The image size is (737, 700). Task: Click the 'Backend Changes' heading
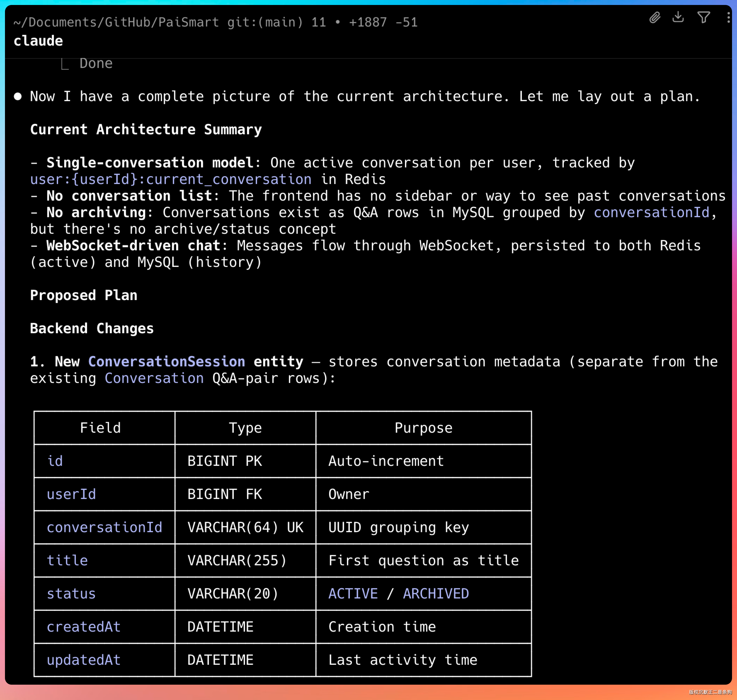click(x=92, y=328)
